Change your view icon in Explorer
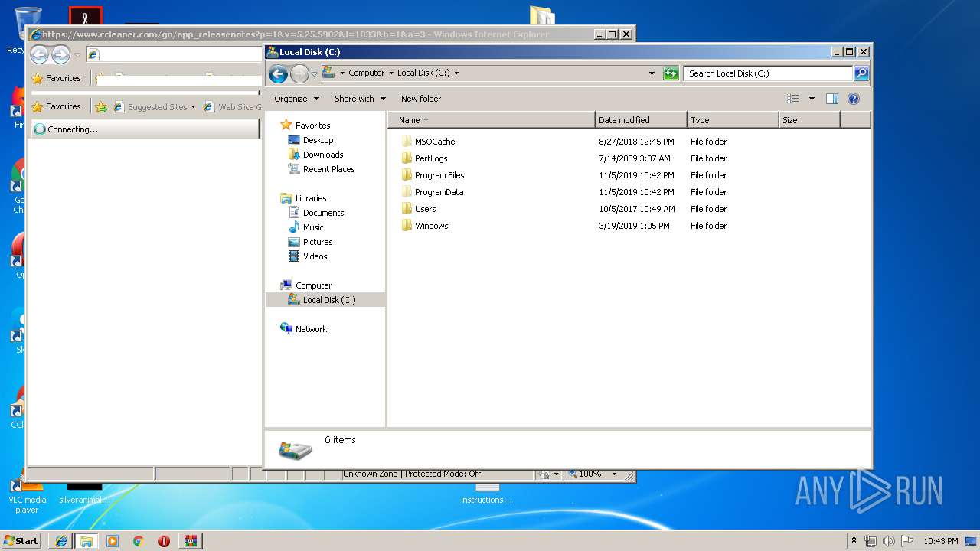Screen dimensions: 980x551 click(x=793, y=99)
